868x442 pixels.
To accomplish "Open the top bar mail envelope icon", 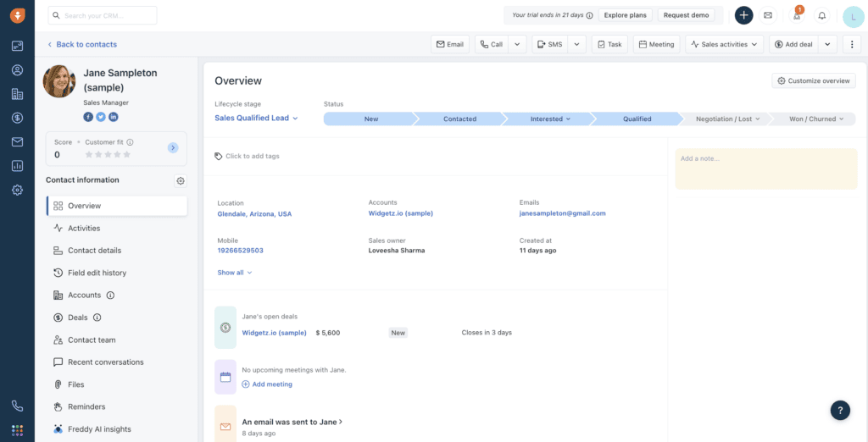I will (768, 15).
